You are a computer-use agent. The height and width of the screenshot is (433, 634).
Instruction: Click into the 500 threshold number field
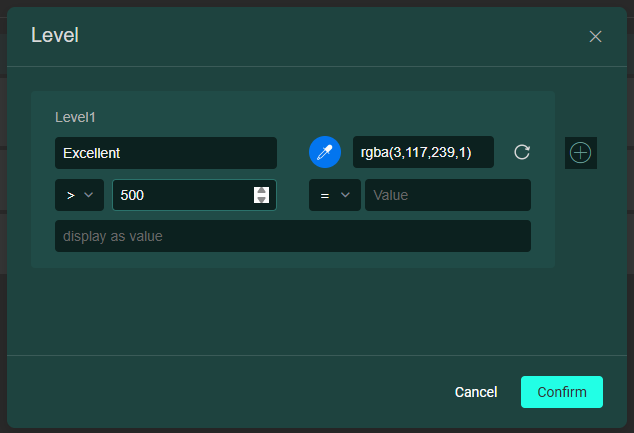pyautogui.click(x=180, y=195)
